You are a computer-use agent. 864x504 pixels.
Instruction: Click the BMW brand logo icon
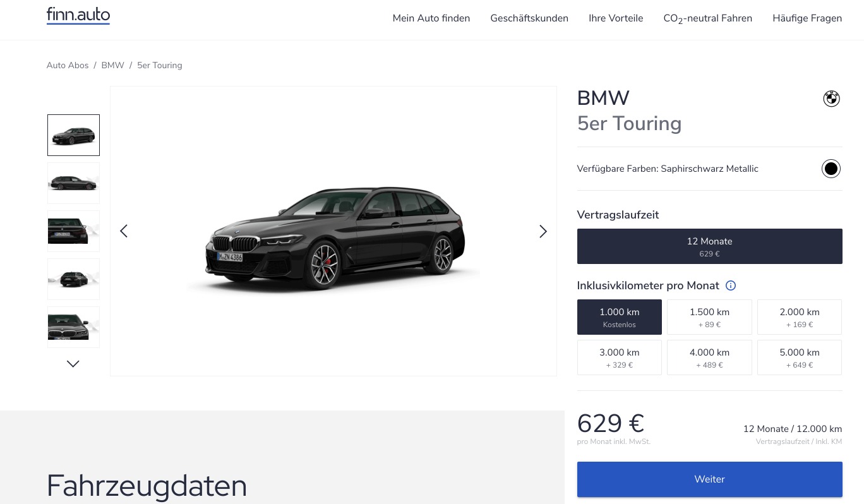pos(831,99)
